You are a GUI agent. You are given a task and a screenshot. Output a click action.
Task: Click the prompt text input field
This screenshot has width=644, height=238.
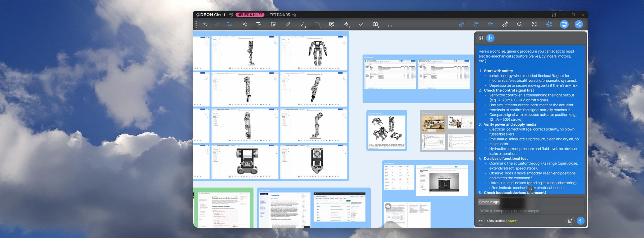(x=528, y=211)
